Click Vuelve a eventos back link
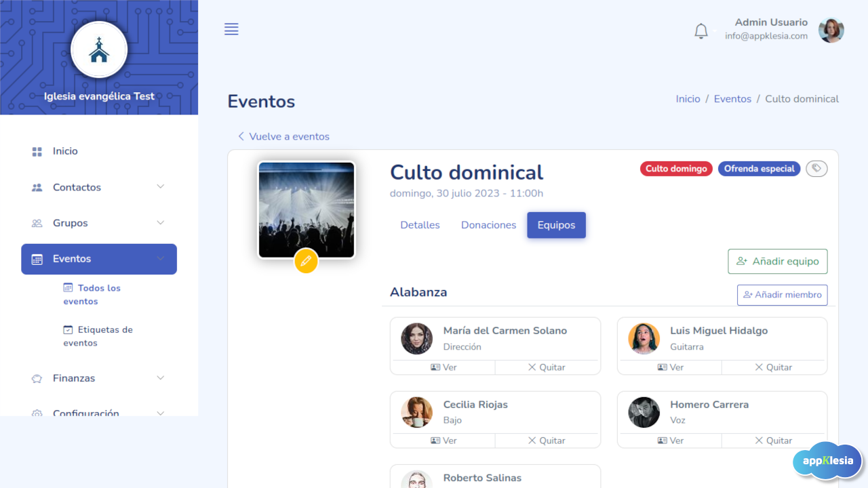The width and height of the screenshot is (868, 488). 283,136
